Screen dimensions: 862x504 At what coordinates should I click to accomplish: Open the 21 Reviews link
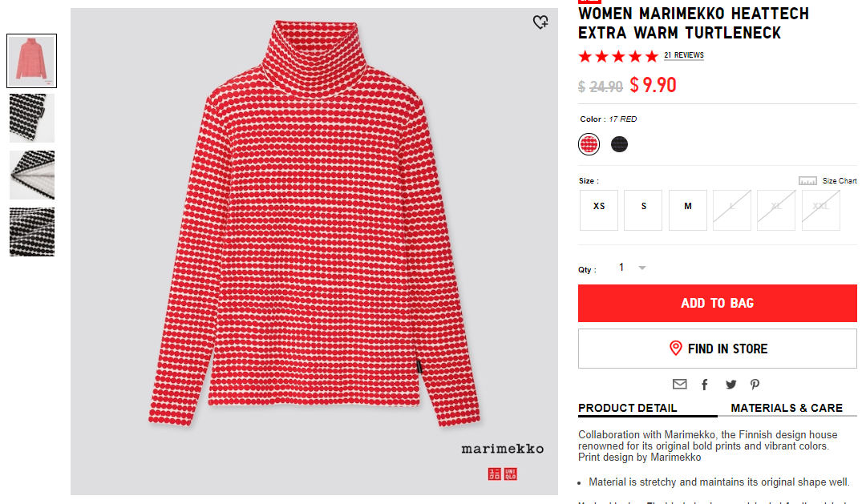pos(684,55)
